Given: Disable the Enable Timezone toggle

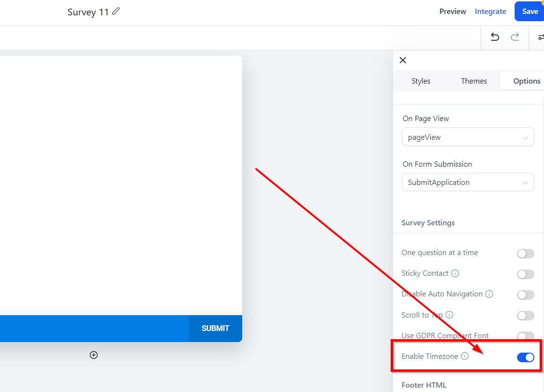Looking at the screenshot, I should click(525, 357).
